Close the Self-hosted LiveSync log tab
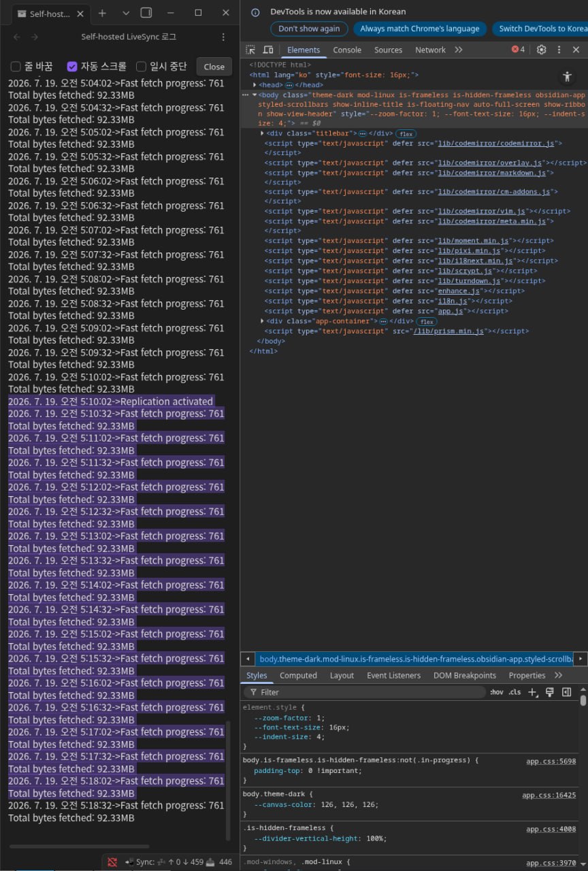 click(x=82, y=14)
